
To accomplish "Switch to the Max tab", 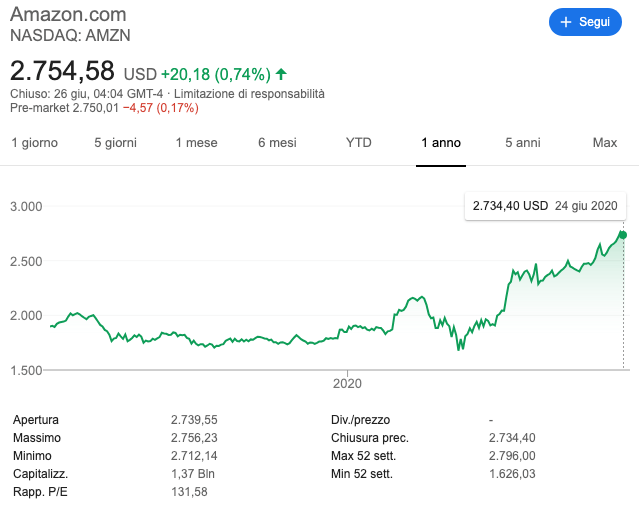I will (605, 143).
